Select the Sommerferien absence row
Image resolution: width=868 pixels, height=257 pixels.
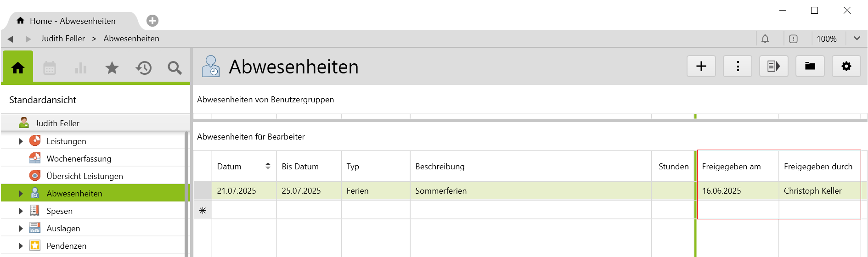point(440,191)
